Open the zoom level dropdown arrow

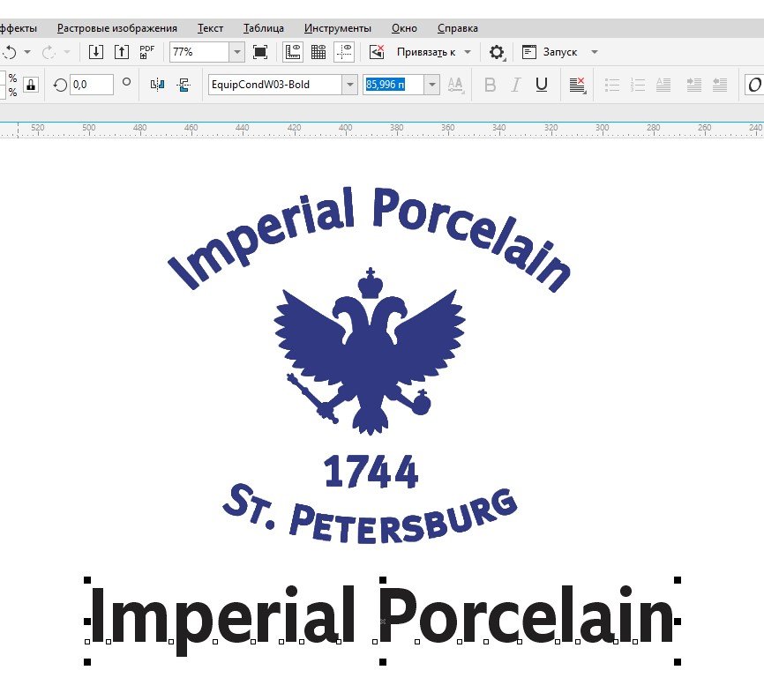(x=236, y=52)
